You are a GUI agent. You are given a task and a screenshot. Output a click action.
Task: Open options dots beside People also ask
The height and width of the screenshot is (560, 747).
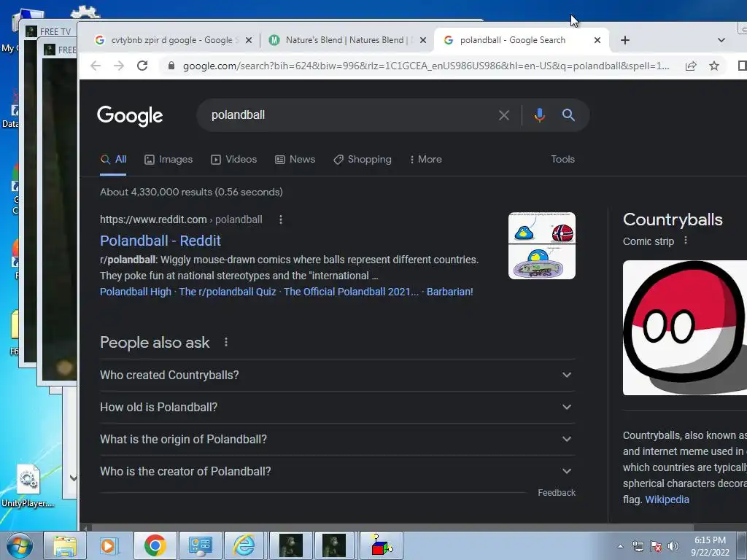tap(226, 342)
